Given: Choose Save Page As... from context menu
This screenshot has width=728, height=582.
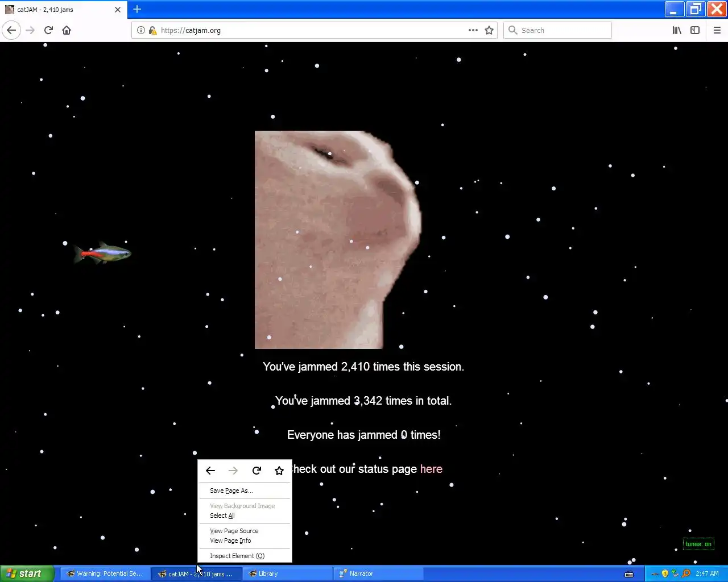Looking at the screenshot, I should (x=245, y=490).
